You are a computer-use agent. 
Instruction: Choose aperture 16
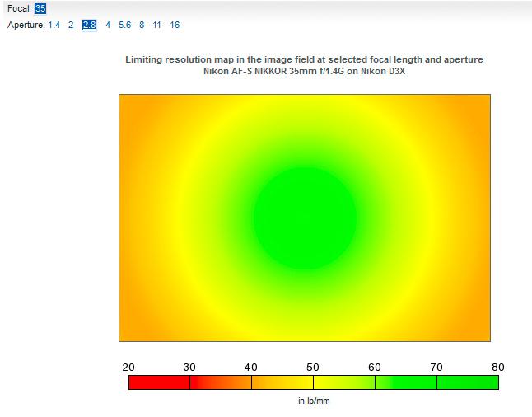(x=175, y=25)
